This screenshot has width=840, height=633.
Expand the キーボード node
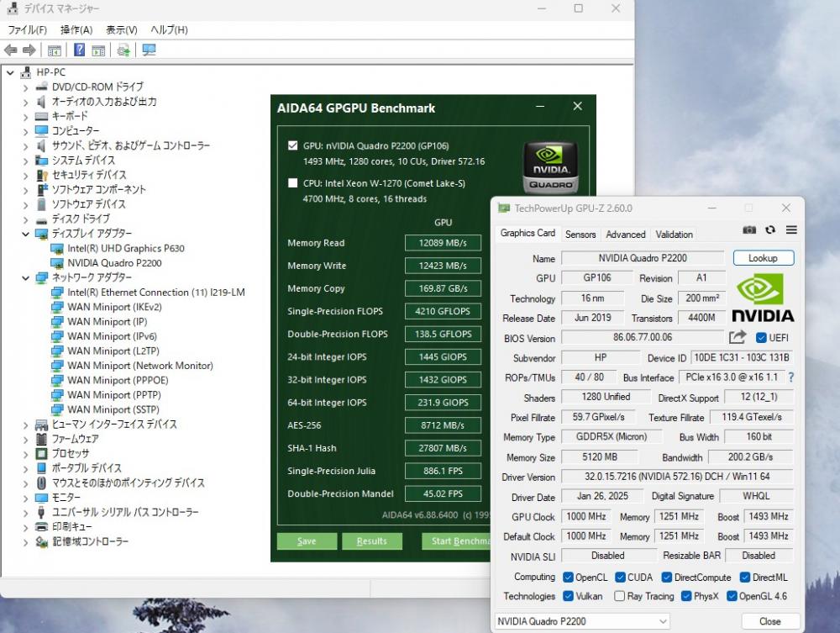coord(25,116)
